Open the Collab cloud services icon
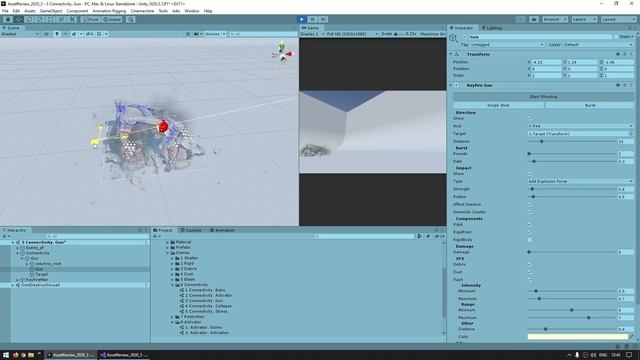Screen dimensions: 640x360 pos(533,19)
